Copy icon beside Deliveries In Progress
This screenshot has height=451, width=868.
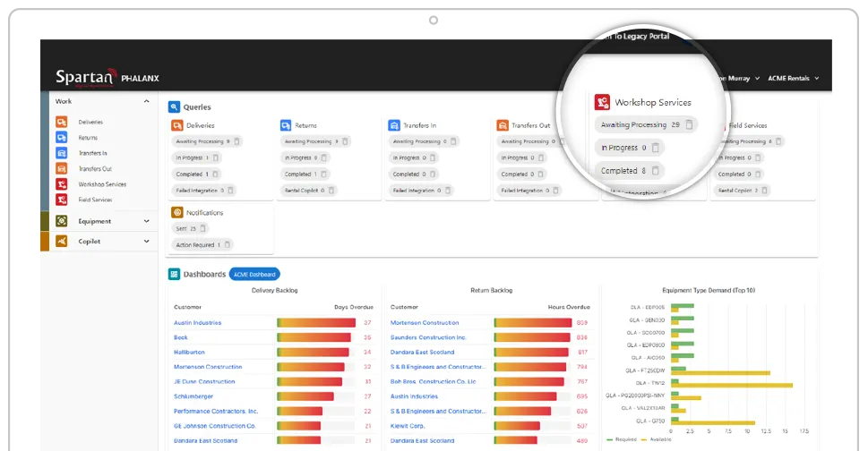coord(216,157)
